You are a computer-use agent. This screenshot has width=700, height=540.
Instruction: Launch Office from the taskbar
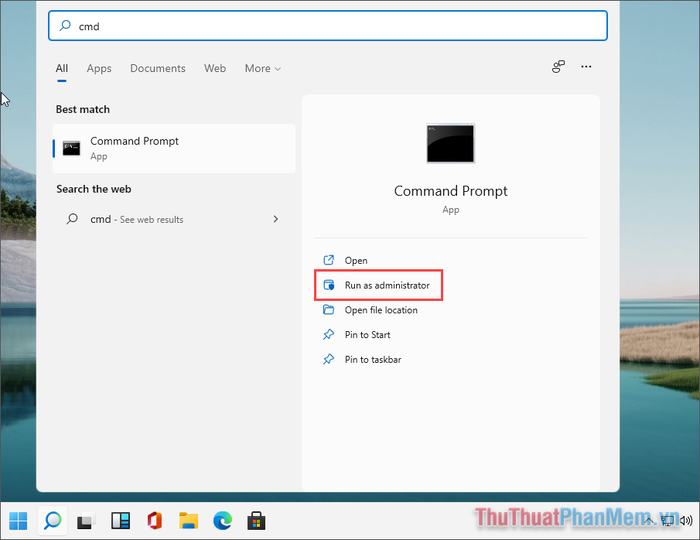pyautogui.click(x=154, y=520)
